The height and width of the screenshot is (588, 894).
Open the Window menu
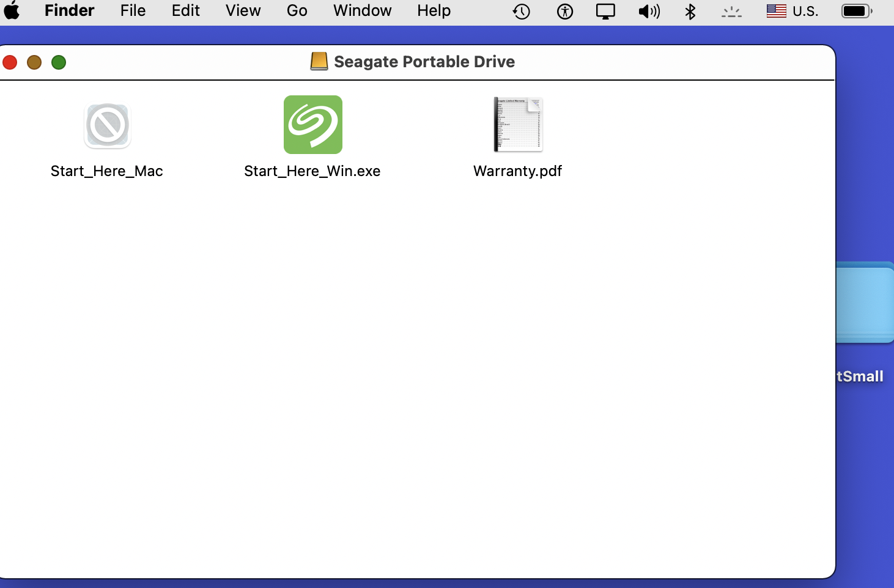point(363,10)
